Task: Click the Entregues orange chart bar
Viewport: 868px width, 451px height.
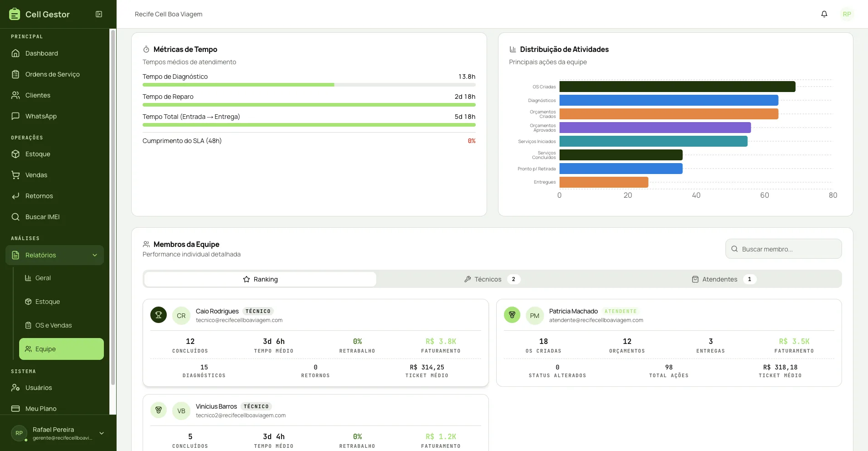Action: point(604,182)
